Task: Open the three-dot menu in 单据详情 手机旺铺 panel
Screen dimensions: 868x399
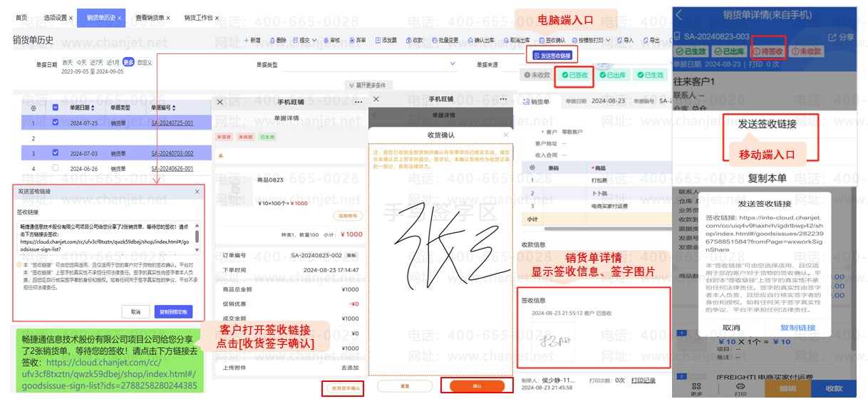Action: 358,102
